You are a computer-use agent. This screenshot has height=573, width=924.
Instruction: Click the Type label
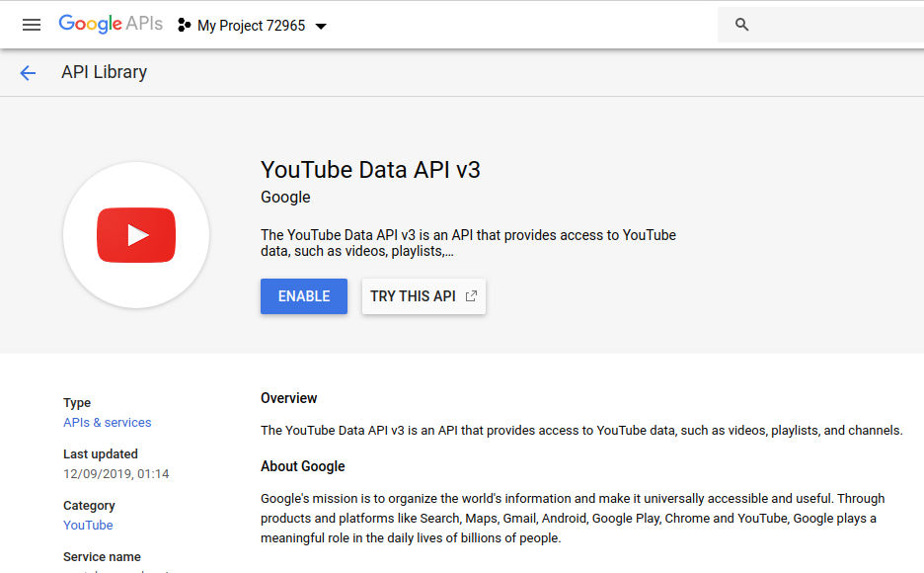click(x=77, y=403)
